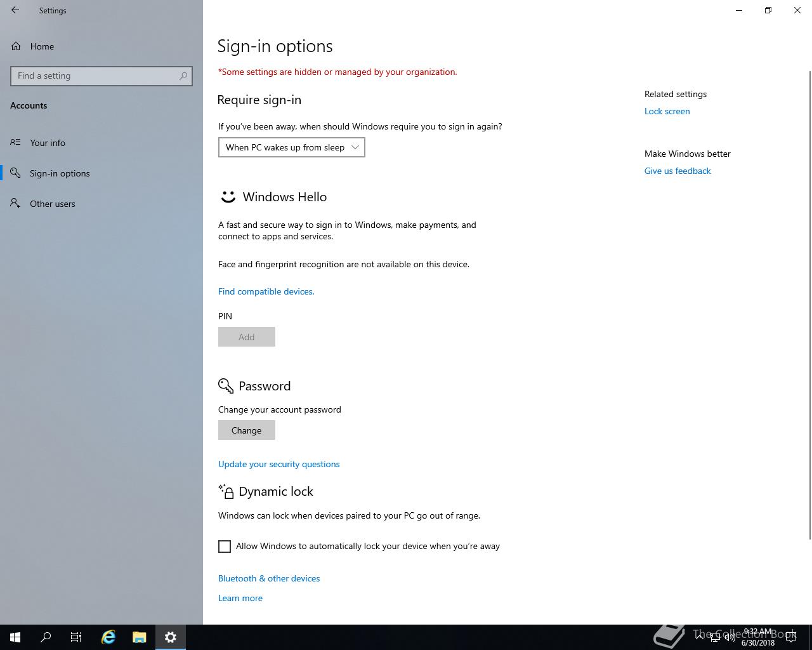Minimize the Settings window

(739, 10)
